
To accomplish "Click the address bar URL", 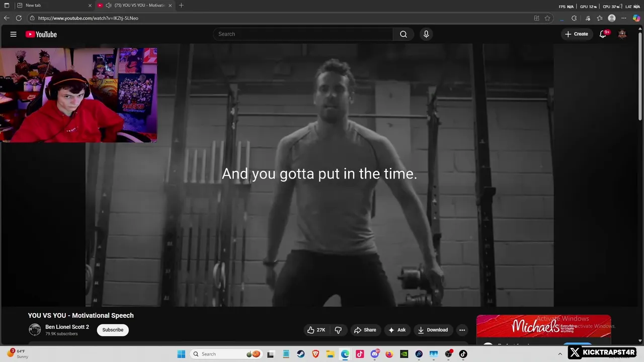I will [88, 18].
